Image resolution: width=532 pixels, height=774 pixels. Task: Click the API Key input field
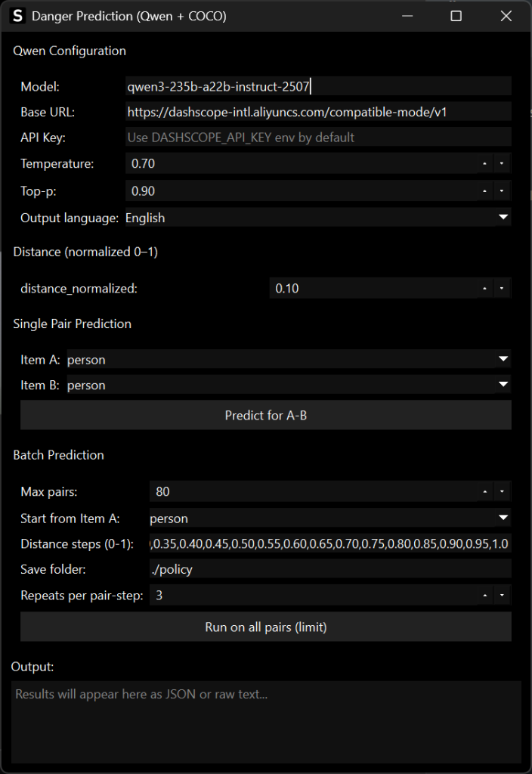click(x=317, y=138)
